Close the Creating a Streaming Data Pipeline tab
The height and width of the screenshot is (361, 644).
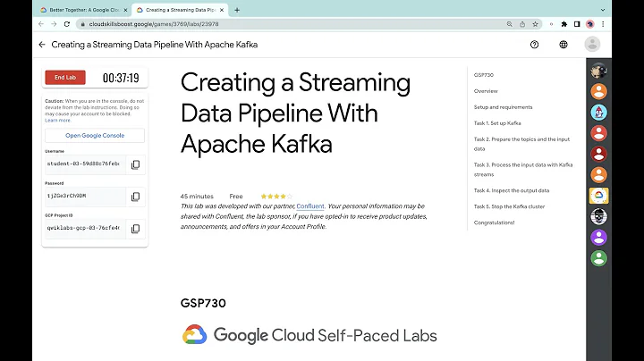[222, 10]
